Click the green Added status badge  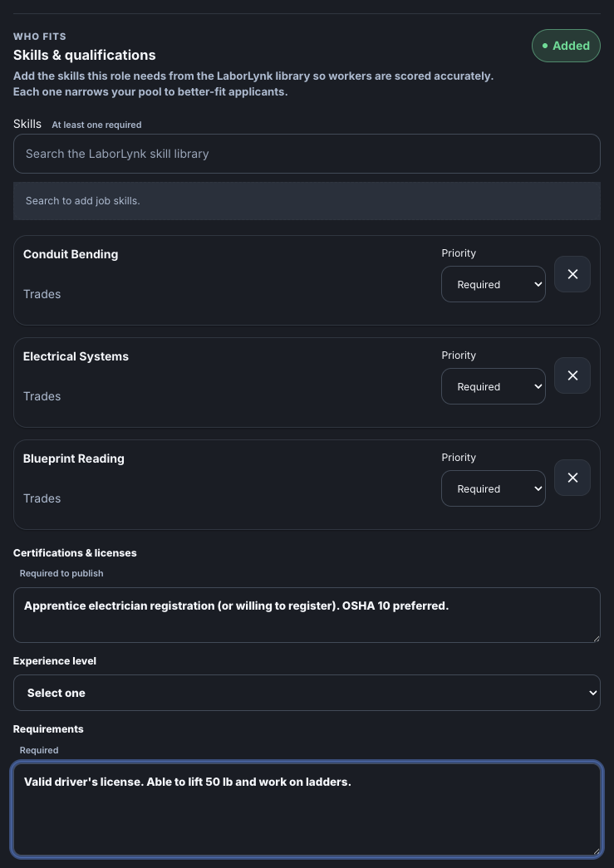pyautogui.click(x=566, y=46)
